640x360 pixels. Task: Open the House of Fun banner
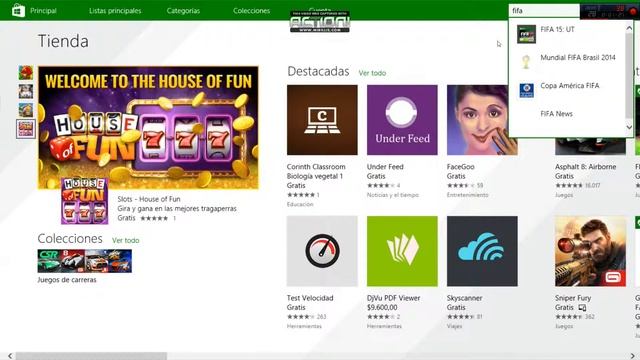tap(148, 127)
